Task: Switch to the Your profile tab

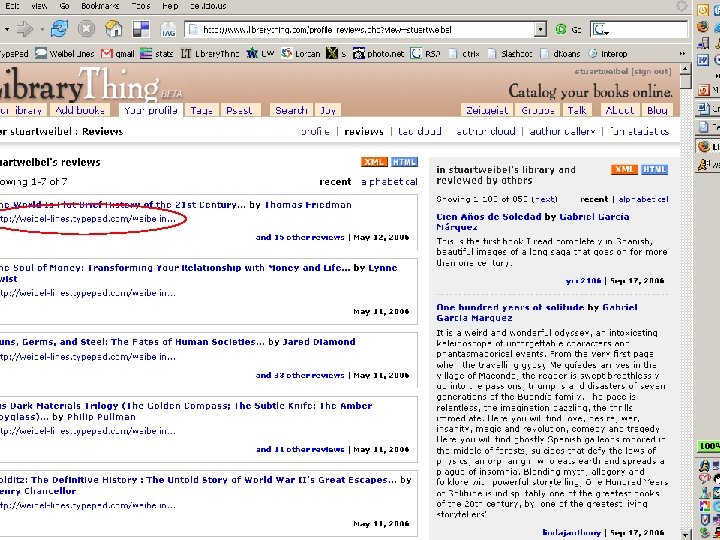Action: pyautogui.click(x=151, y=110)
